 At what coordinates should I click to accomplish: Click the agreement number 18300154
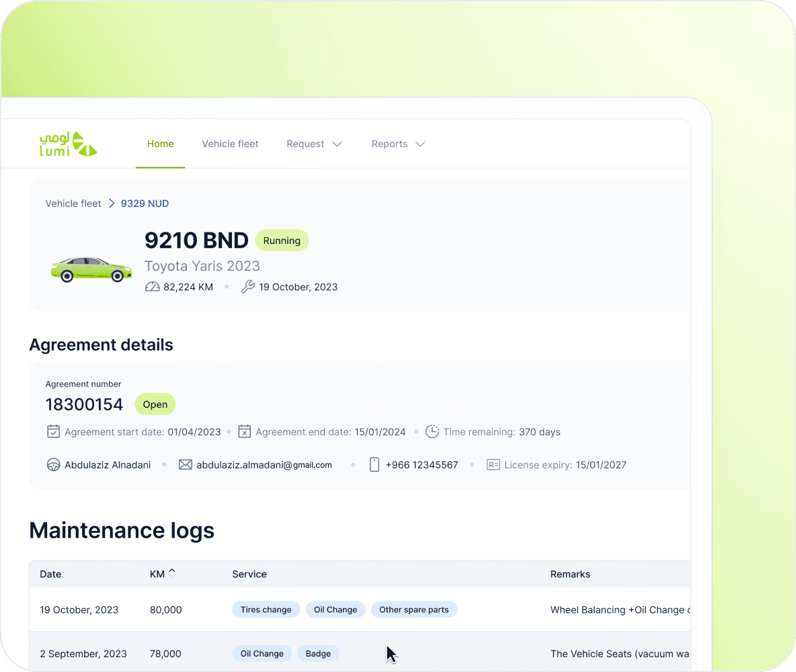click(x=84, y=405)
